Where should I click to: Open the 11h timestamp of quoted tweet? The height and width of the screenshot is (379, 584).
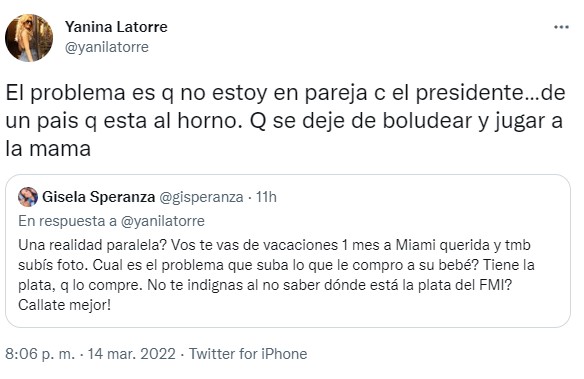pyautogui.click(x=266, y=197)
